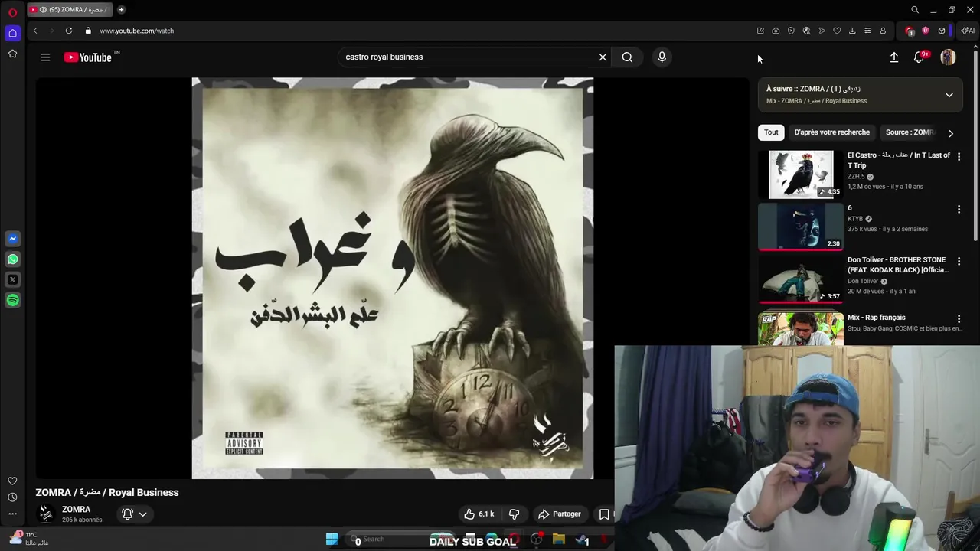The width and height of the screenshot is (980, 551).
Task: Start voice search with the microphone
Action: pyautogui.click(x=662, y=57)
